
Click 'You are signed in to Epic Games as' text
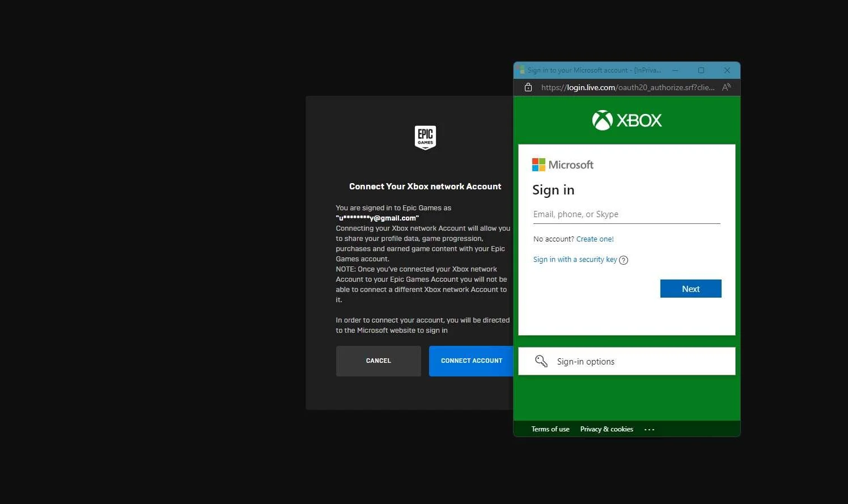(393, 208)
